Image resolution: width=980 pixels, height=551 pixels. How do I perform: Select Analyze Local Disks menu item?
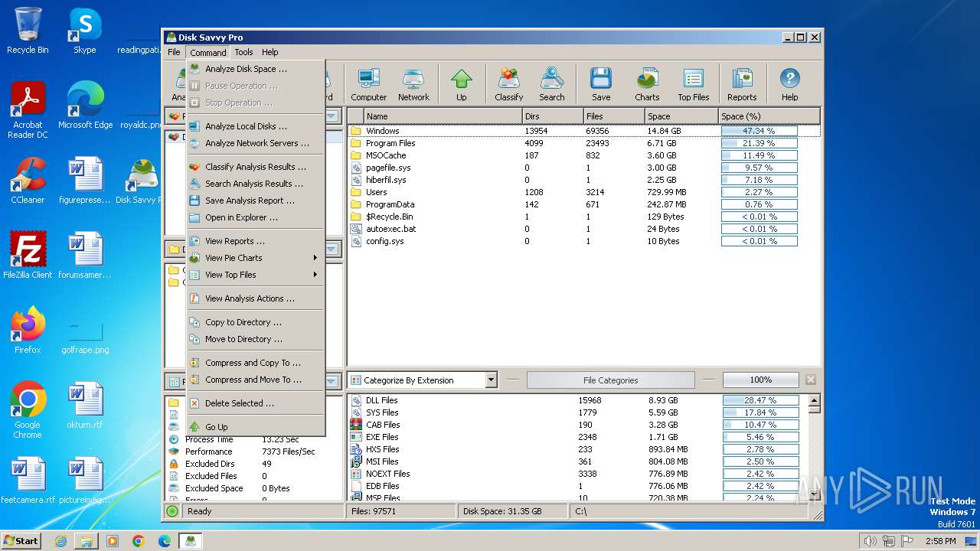pos(256,126)
